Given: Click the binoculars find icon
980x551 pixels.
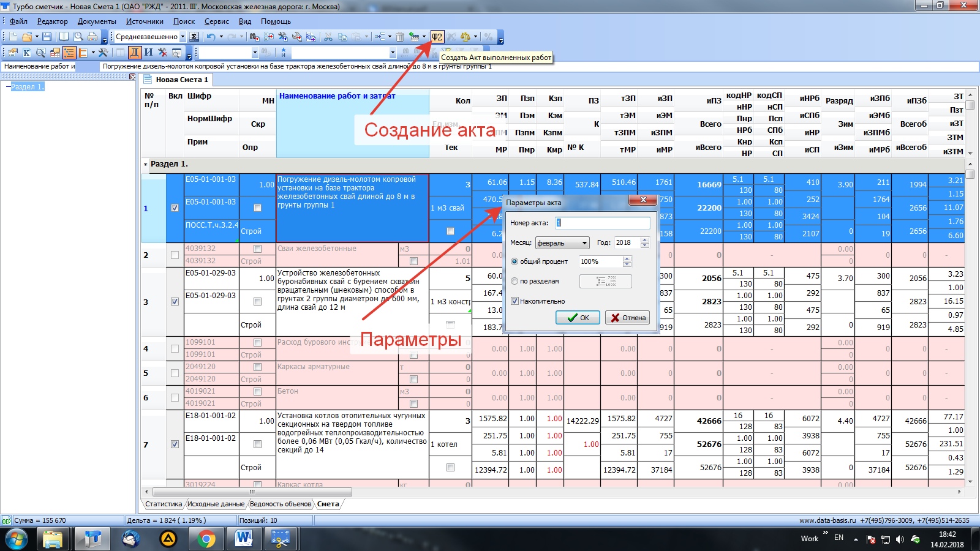Looking at the screenshot, I should (x=254, y=37).
